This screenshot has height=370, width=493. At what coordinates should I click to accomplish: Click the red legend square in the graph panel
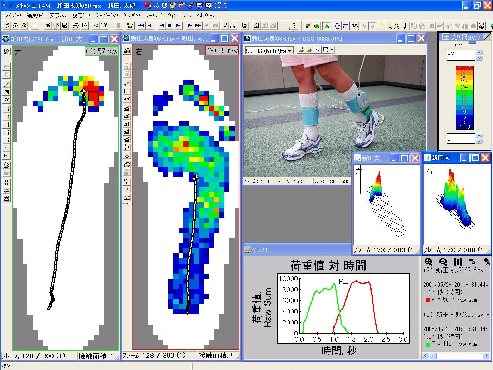(x=428, y=300)
